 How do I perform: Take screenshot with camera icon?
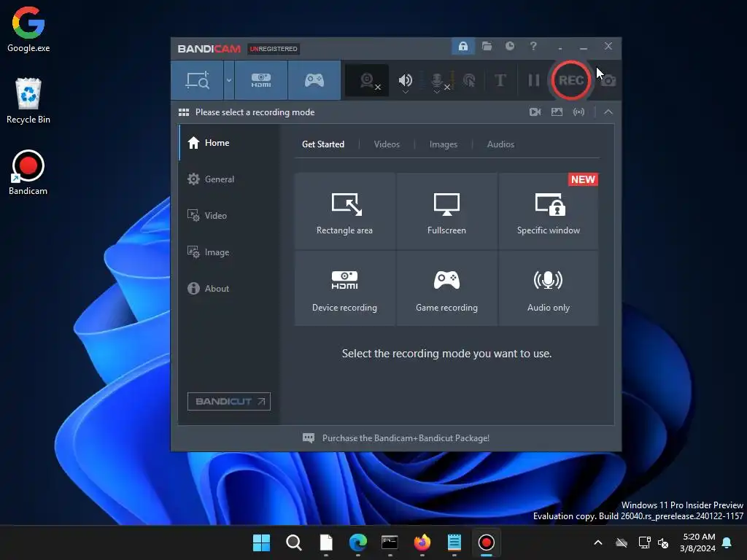coord(608,80)
